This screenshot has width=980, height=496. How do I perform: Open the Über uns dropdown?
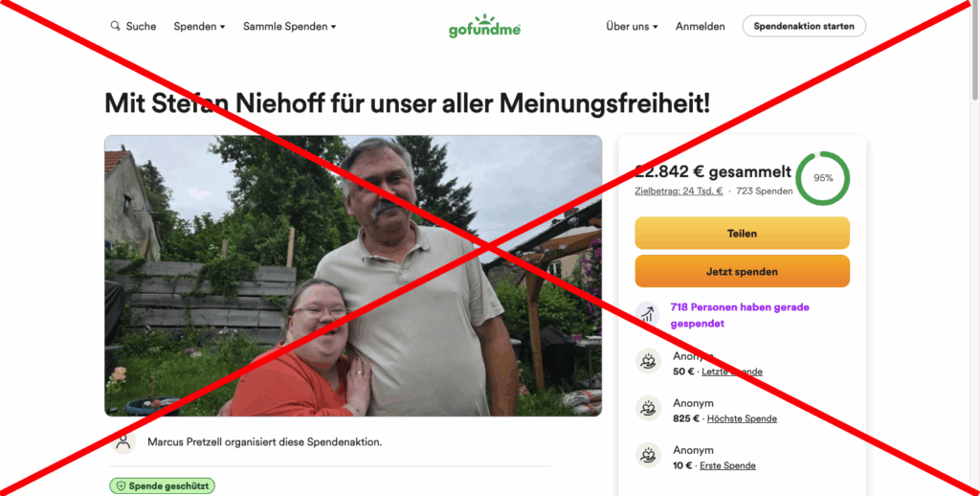point(632,26)
